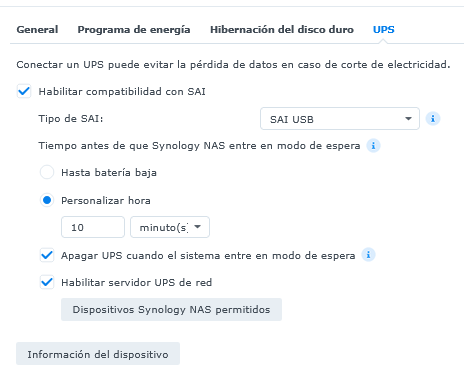464x378 pixels.
Task: Open the 'minuto(s)' time unit dropdown
Action: [x=170, y=227]
